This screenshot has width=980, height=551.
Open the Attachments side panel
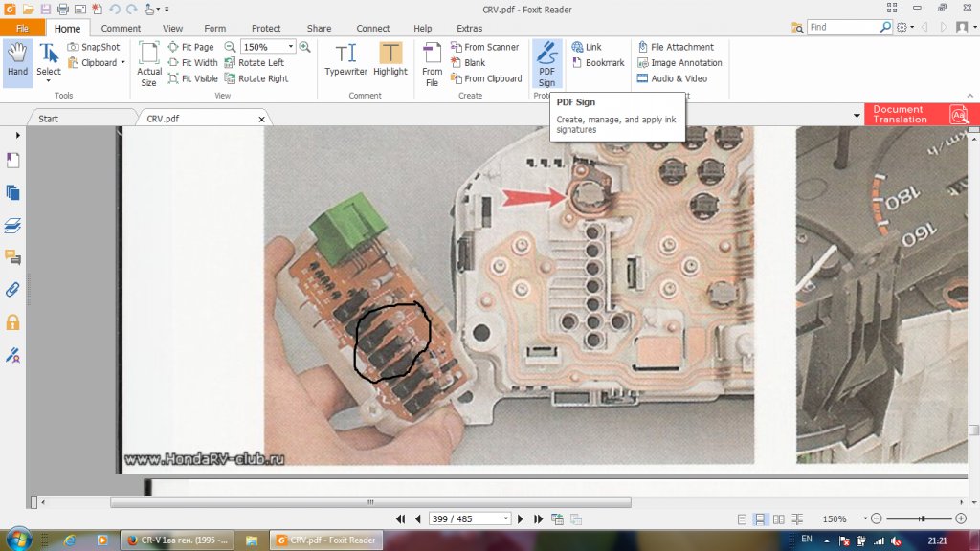pos(12,289)
